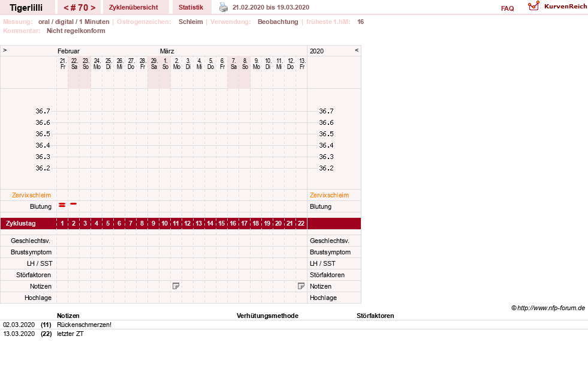The height and width of the screenshot is (375, 588).
Task: Click right temperature label 36.5
Action: point(326,134)
